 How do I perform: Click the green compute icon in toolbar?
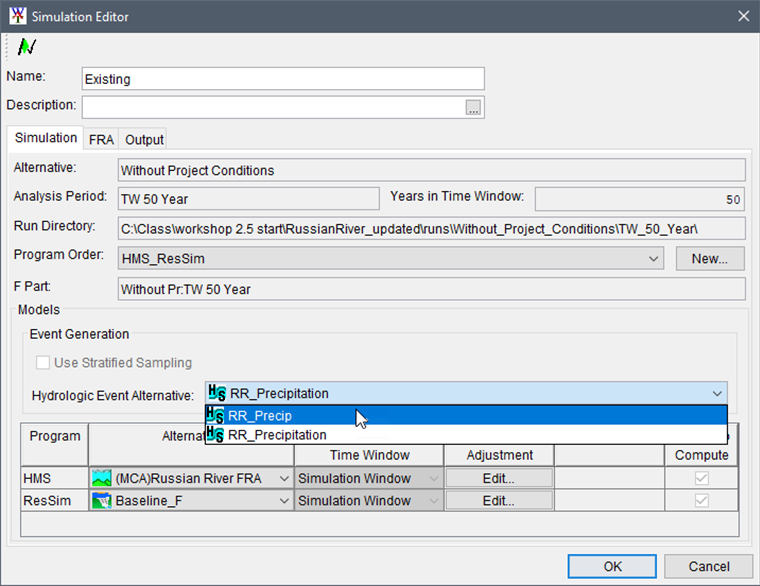pos(27,47)
